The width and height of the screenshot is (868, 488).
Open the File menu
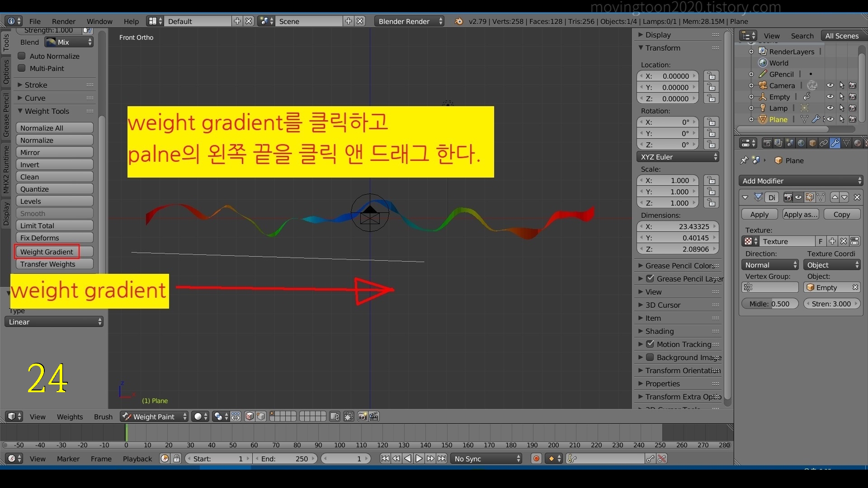pyautogui.click(x=35, y=21)
